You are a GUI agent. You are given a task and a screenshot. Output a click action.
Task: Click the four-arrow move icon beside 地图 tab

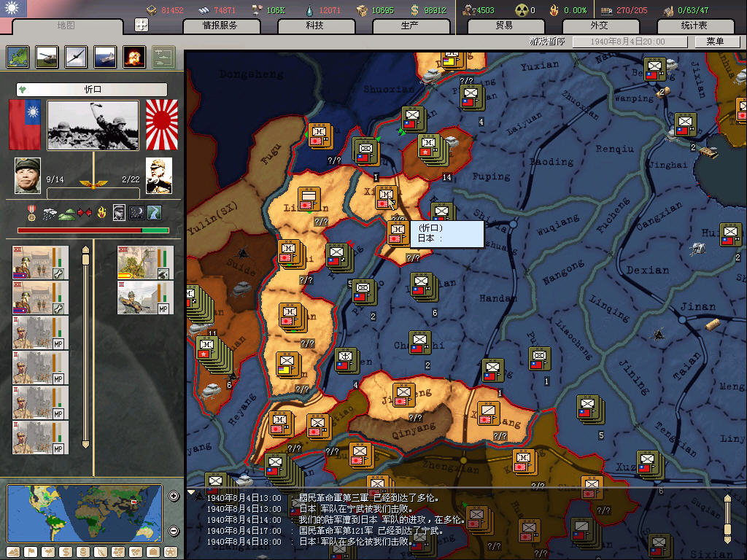point(142,25)
